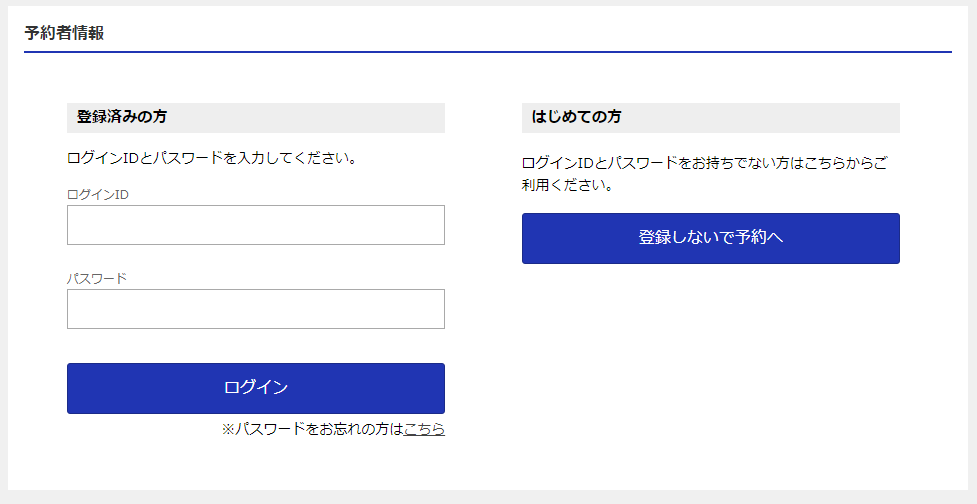Submit the form with the ログイン button
The width and height of the screenshot is (977, 504).
click(255, 388)
